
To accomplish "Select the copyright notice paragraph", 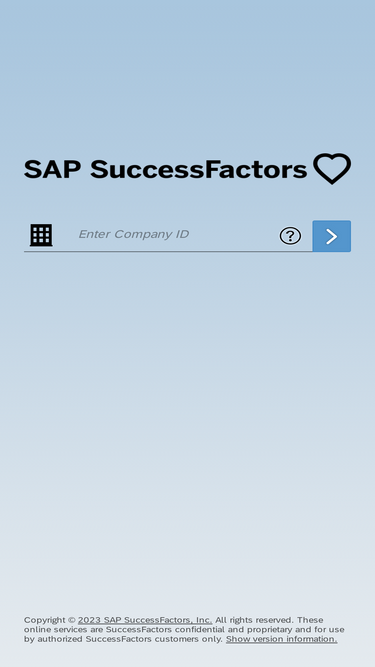I will tap(184, 630).
